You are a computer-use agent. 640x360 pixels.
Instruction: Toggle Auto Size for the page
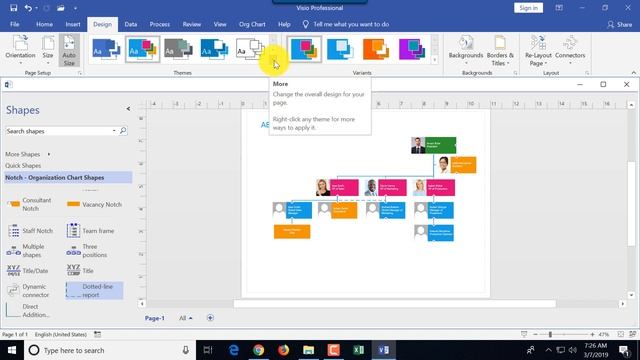69,50
